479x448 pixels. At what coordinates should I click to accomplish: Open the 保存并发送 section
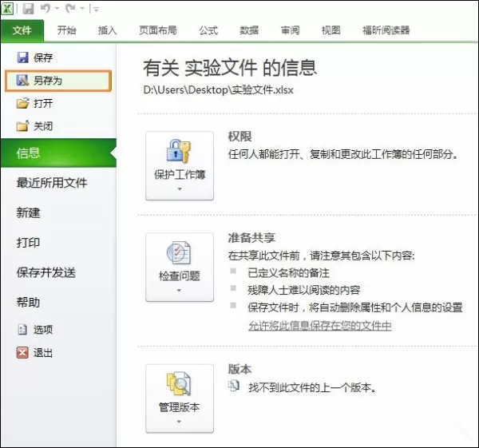pyautogui.click(x=46, y=272)
